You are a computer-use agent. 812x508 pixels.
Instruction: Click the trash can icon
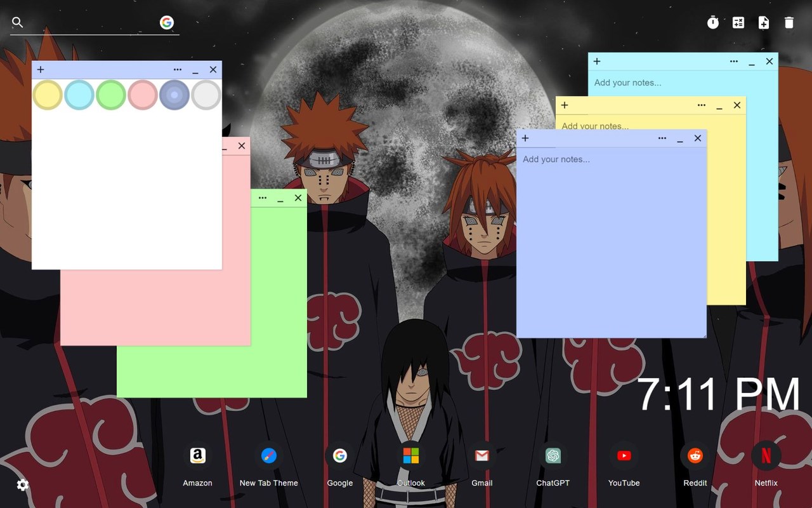(789, 23)
